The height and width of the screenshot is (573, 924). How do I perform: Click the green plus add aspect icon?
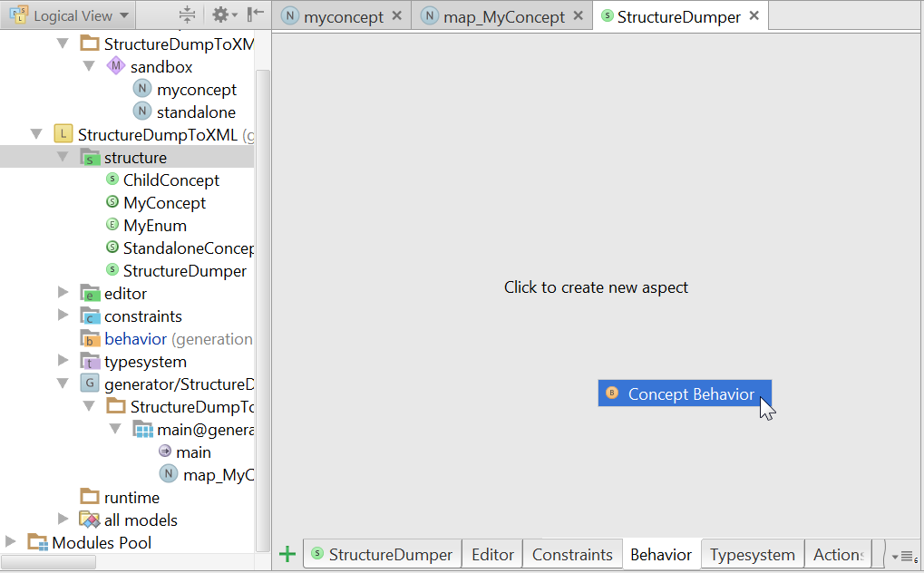coord(287,554)
